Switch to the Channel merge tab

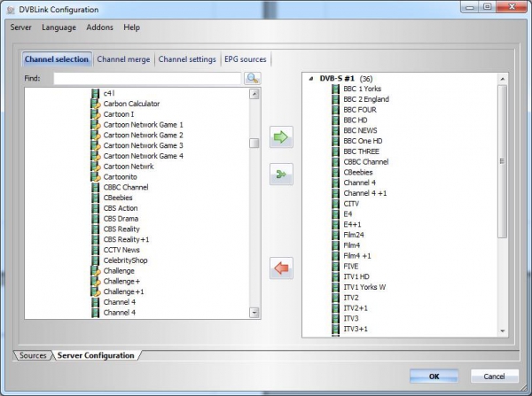click(123, 59)
